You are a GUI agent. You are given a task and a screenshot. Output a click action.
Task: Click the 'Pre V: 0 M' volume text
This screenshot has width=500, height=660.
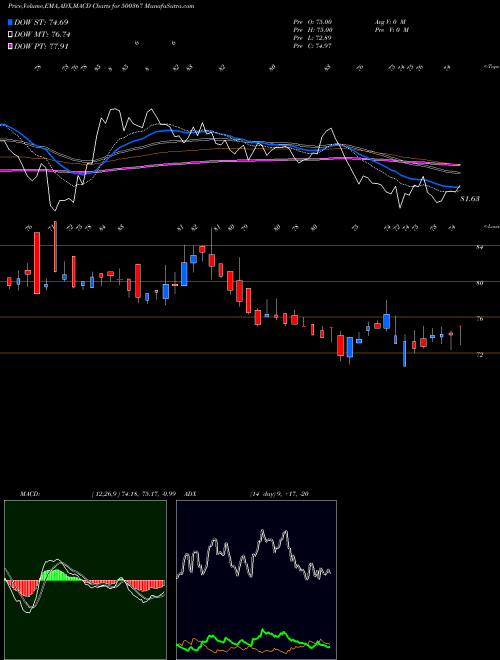[x=391, y=30]
